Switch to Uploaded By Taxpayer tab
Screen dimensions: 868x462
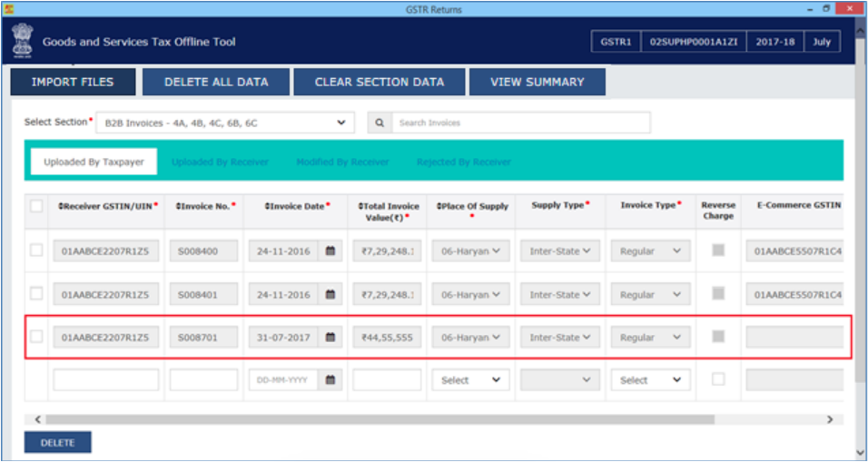(x=94, y=162)
